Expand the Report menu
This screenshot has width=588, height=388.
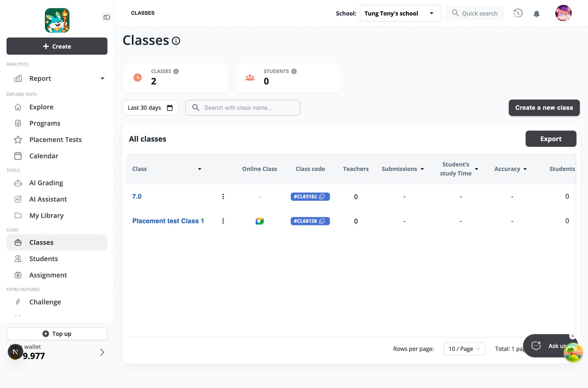click(x=57, y=79)
